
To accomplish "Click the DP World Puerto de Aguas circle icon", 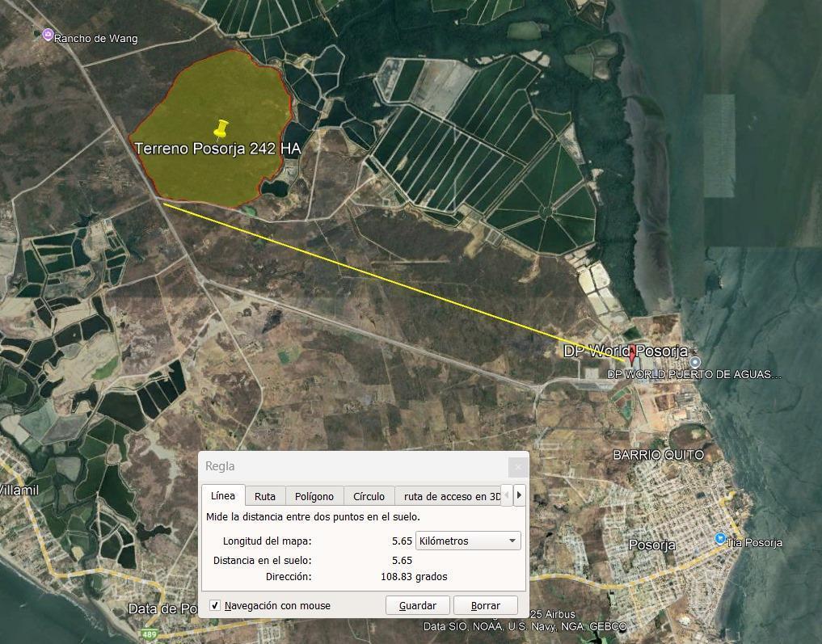I will 695,362.
